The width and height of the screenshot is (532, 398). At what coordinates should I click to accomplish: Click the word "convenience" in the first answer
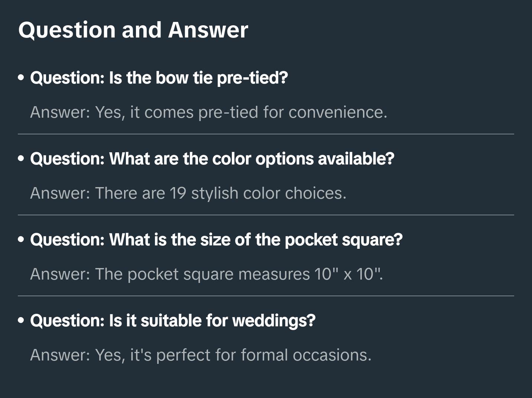[x=337, y=112]
